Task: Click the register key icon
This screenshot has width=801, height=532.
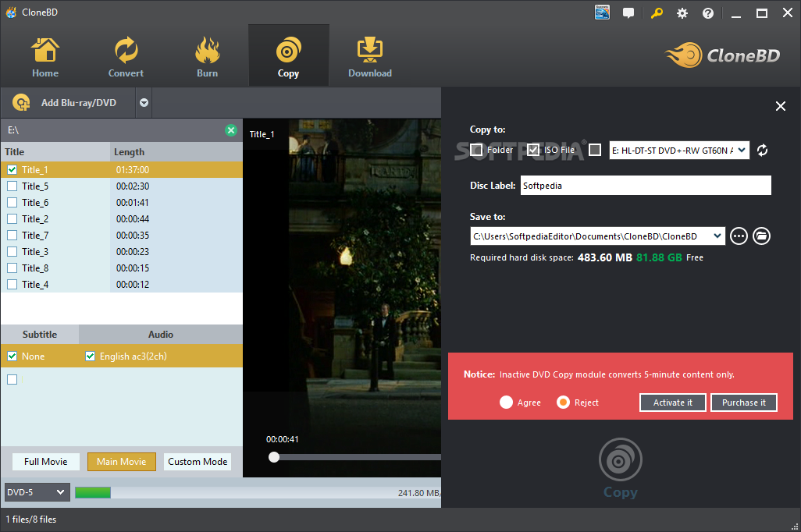Action: 657,13
